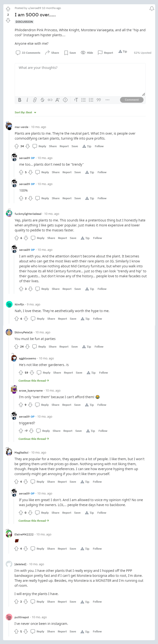
Task: Insert a link using editor toolbar
Action: point(35,100)
